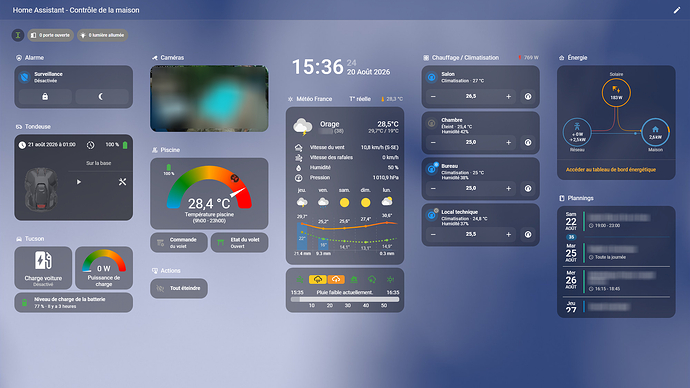Click the mower crossed-tools icon

tap(122, 182)
